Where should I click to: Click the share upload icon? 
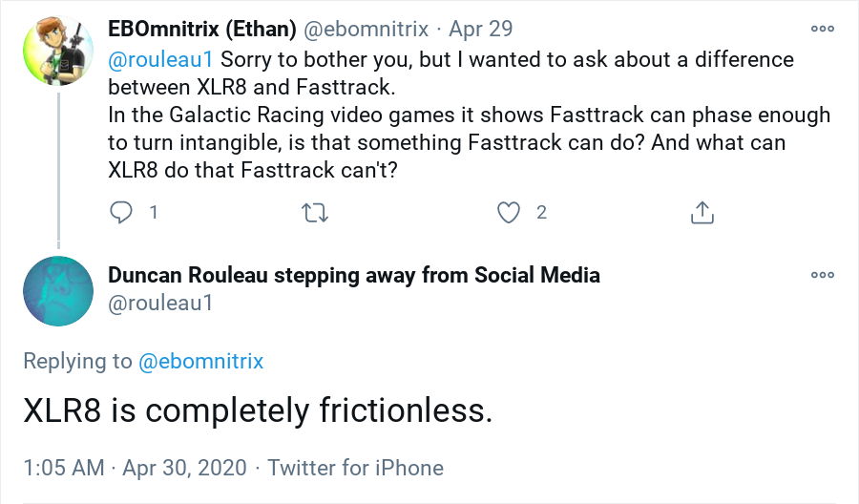tap(702, 212)
